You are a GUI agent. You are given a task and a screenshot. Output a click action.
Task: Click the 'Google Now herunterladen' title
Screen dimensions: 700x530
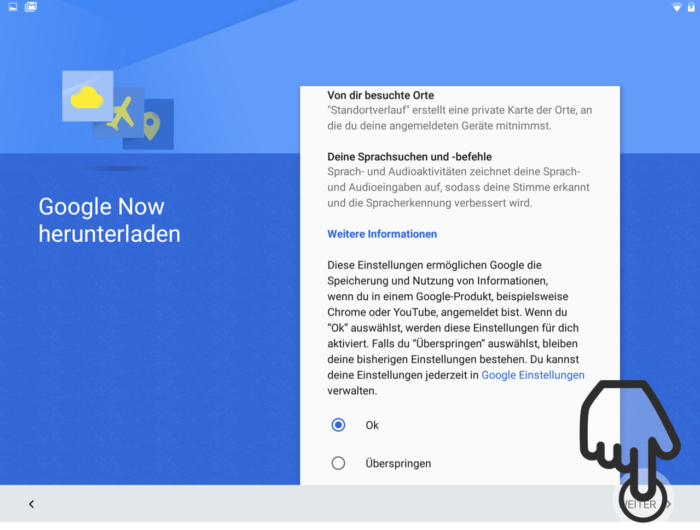click(109, 220)
